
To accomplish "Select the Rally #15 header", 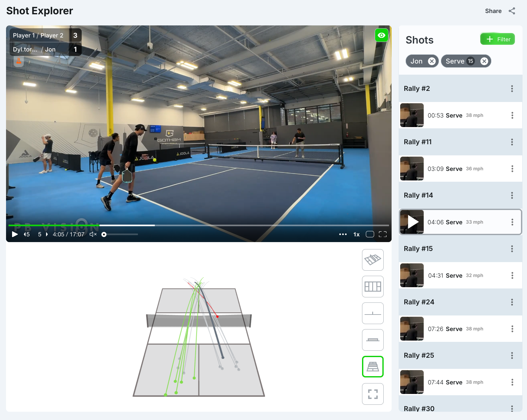I will pos(461,249).
